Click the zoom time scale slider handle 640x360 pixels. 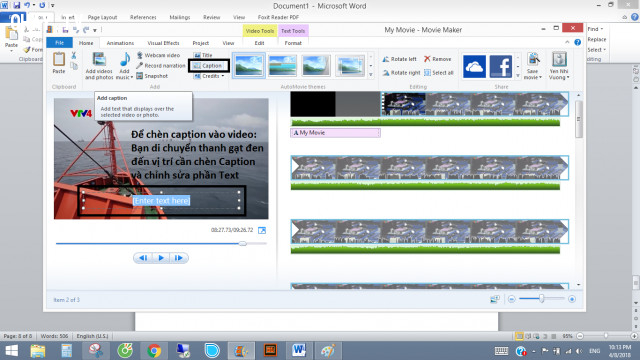542,299
